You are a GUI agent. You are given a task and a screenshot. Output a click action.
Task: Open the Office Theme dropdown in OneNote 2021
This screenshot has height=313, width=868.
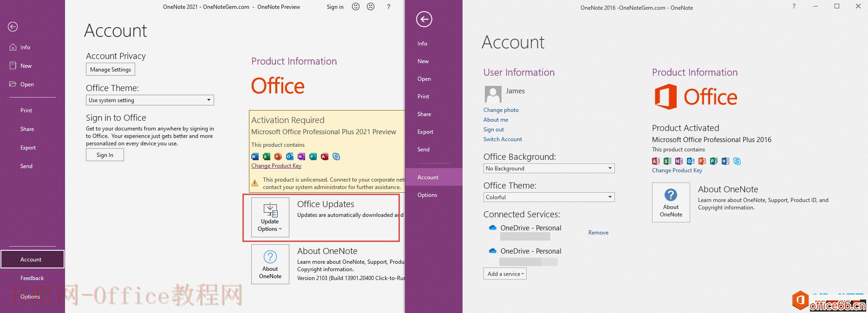pyautogui.click(x=150, y=100)
